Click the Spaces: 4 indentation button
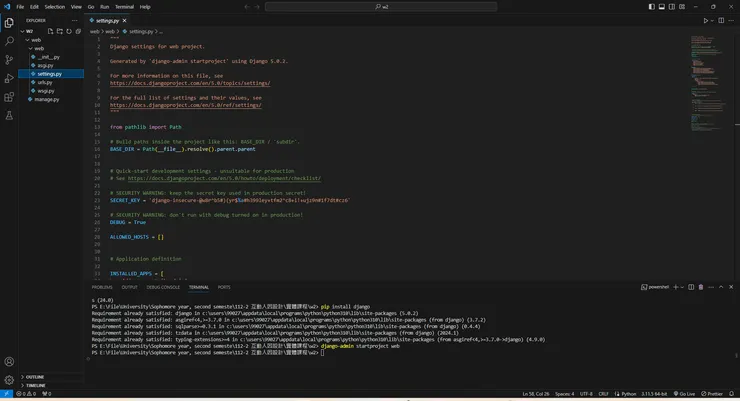This screenshot has width=740, height=401. click(x=565, y=394)
